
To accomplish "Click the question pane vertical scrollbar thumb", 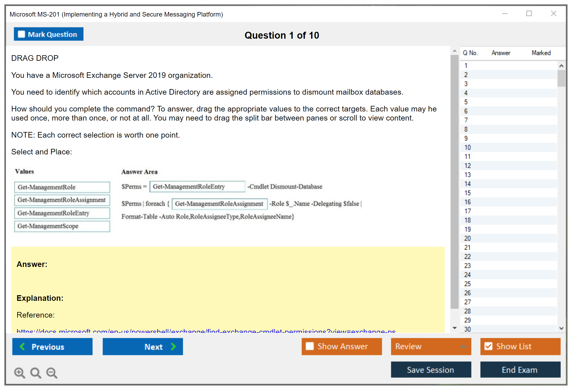I will [x=454, y=181].
